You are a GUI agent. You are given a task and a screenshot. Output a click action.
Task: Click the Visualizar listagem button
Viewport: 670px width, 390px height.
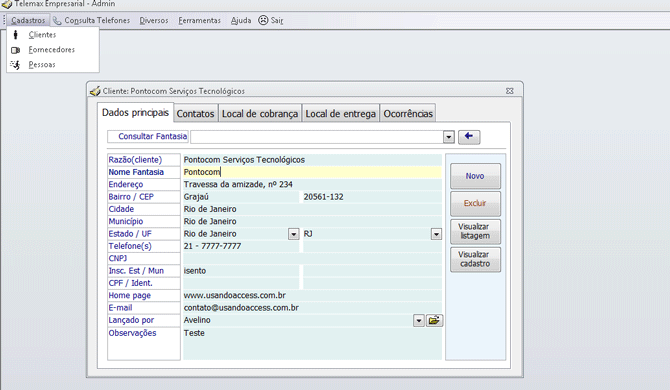pos(475,231)
